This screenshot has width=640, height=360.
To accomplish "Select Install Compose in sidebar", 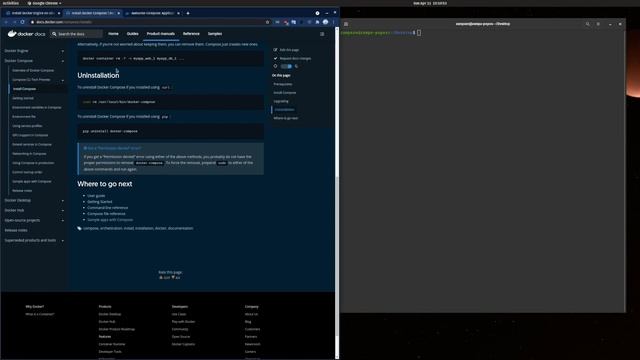I will pyautogui.click(x=24, y=89).
